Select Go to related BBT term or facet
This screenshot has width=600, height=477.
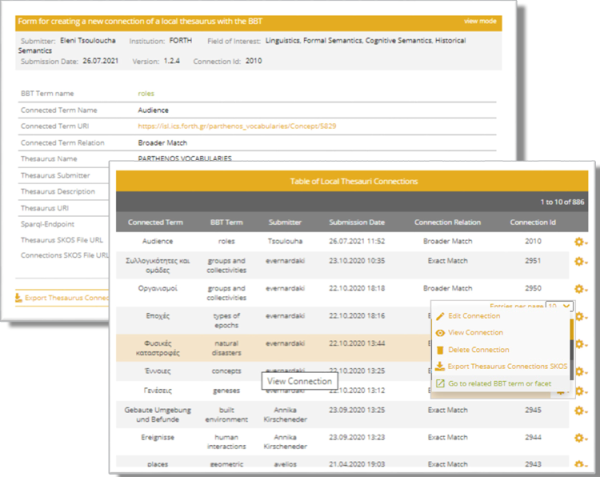502,384
